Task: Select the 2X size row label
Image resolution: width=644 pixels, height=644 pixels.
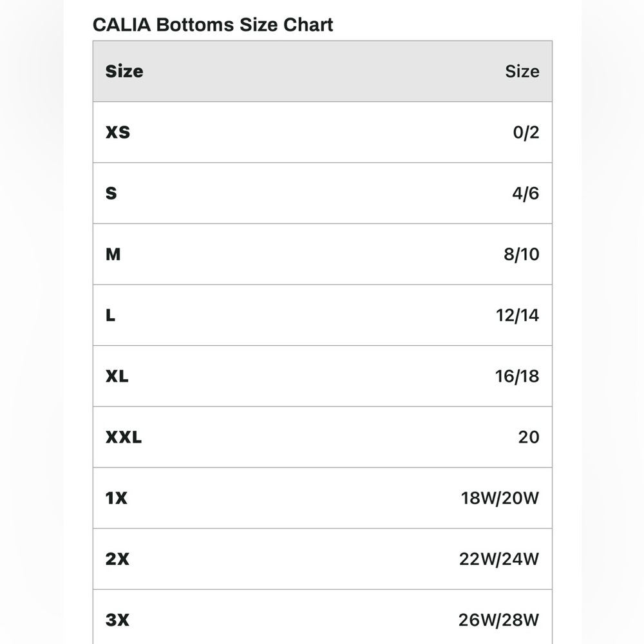Action: pyautogui.click(x=118, y=559)
